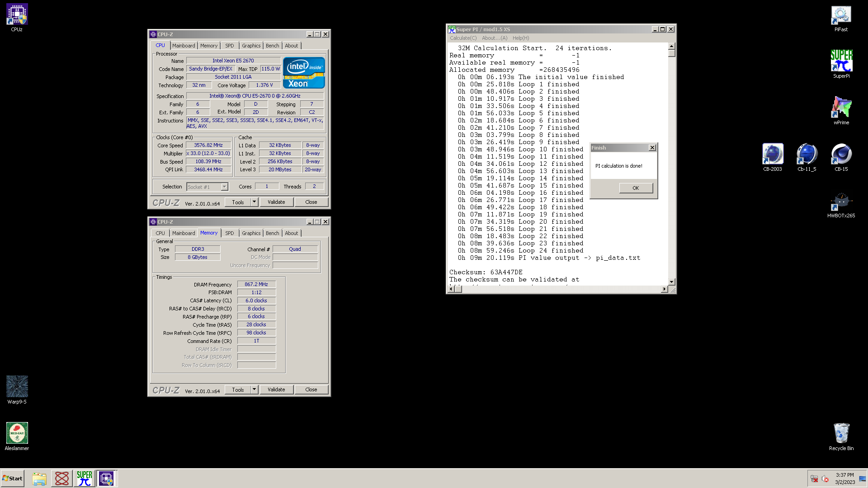Switch to CPU tab in bottom CPU-Z
This screenshot has width=868, height=488.
point(160,233)
